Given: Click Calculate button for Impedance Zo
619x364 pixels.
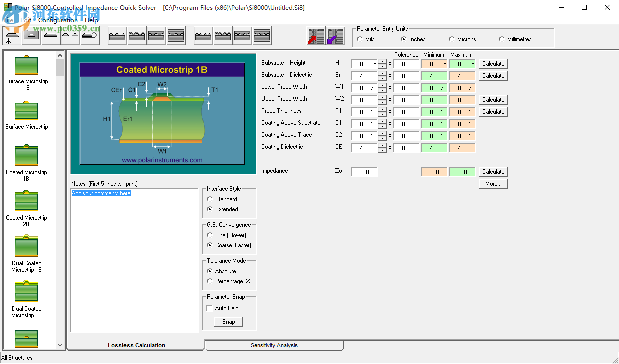Looking at the screenshot, I should [x=493, y=172].
